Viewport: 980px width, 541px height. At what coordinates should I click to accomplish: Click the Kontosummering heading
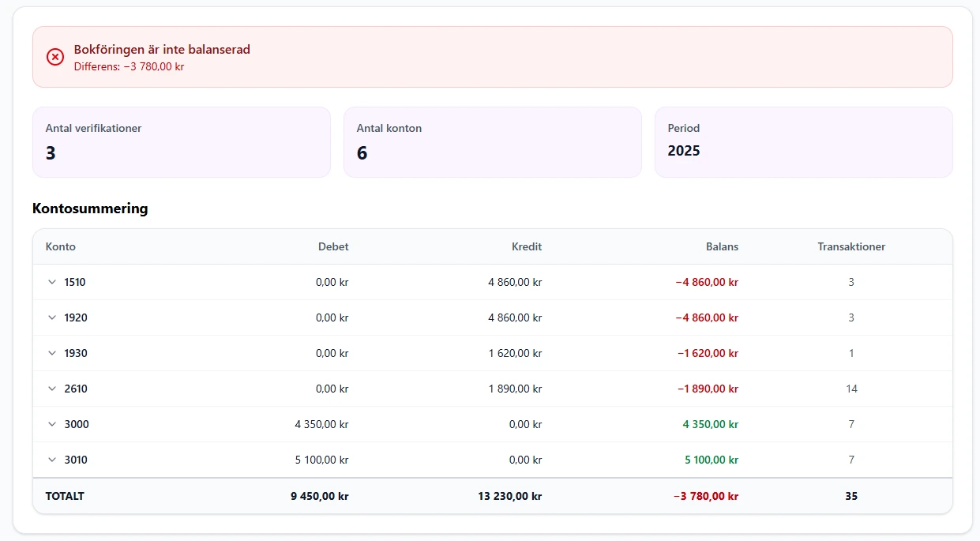tap(90, 209)
